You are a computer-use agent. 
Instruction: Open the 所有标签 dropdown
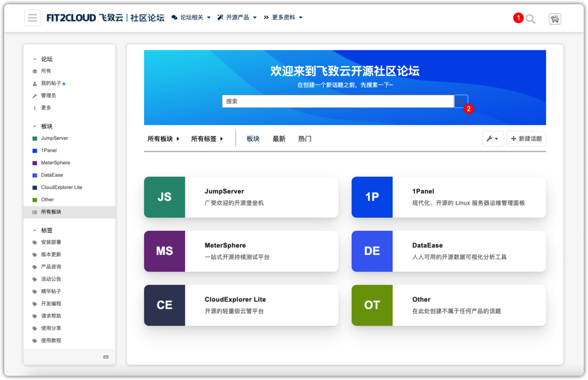pos(207,139)
